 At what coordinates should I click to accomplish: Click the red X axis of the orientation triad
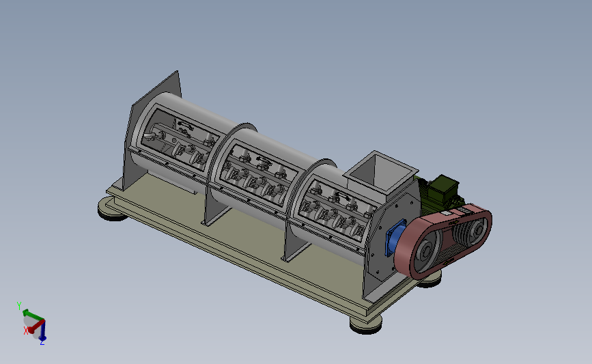[37, 327]
